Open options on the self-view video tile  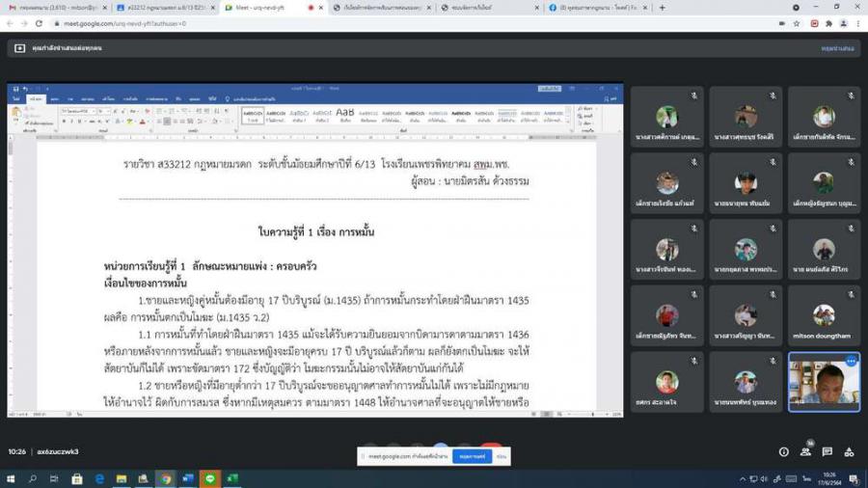(x=851, y=361)
